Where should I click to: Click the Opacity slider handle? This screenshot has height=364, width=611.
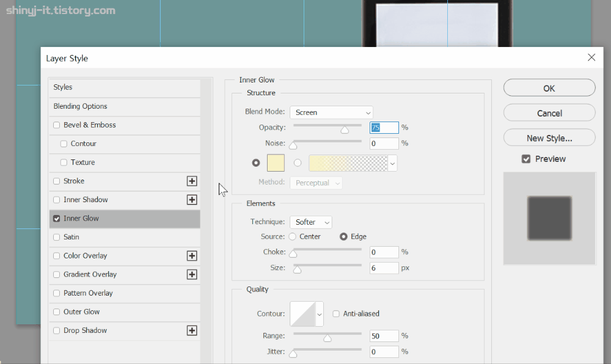click(x=345, y=129)
